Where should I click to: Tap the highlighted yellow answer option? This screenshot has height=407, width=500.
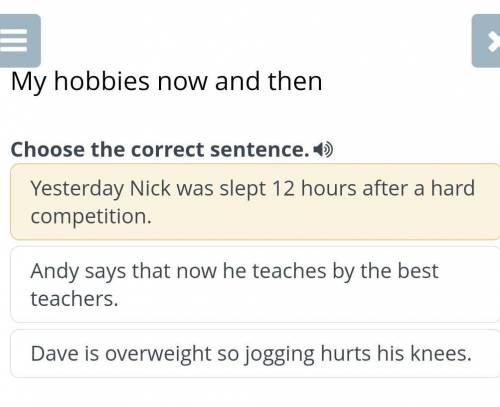[x=255, y=202]
